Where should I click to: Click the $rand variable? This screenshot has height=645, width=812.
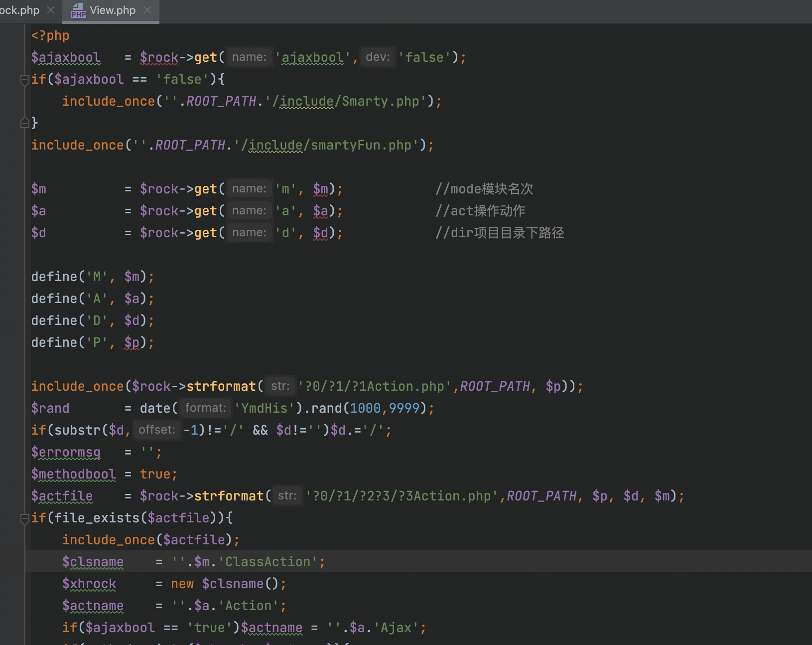(x=50, y=409)
